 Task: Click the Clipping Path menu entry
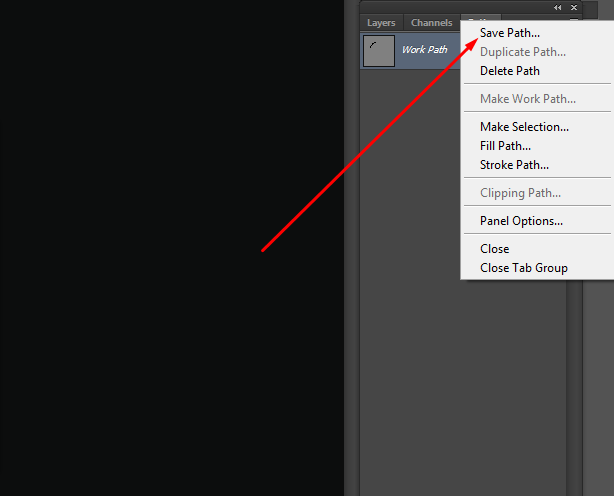[x=520, y=193]
